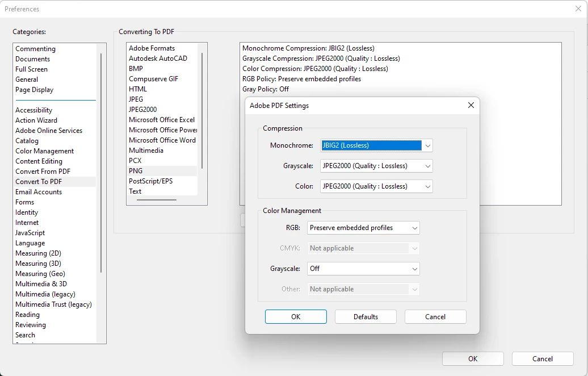Screen dimensions: 588x376
Task: Select the Content Editing category
Action: (39, 161)
